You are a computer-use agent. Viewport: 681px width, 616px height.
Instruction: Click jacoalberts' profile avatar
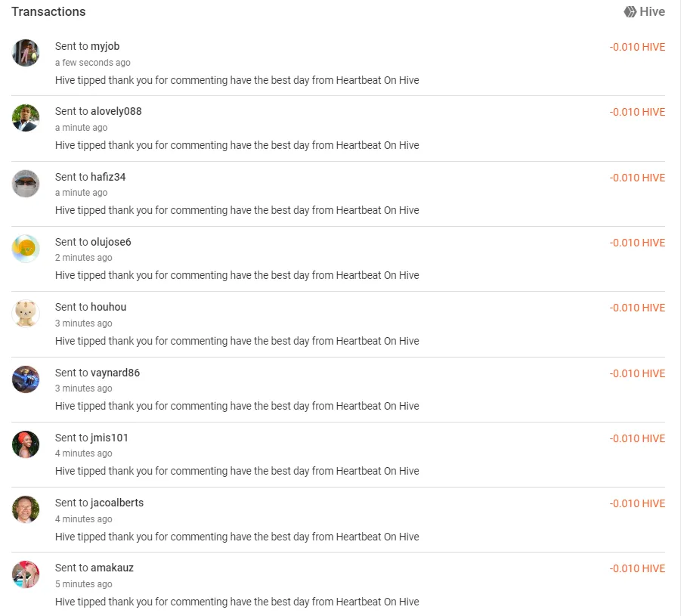tap(26, 509)
